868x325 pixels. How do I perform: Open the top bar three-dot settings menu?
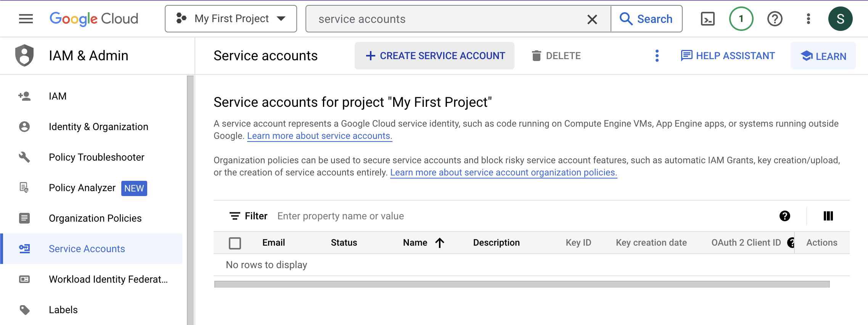(x=808, y=19)
